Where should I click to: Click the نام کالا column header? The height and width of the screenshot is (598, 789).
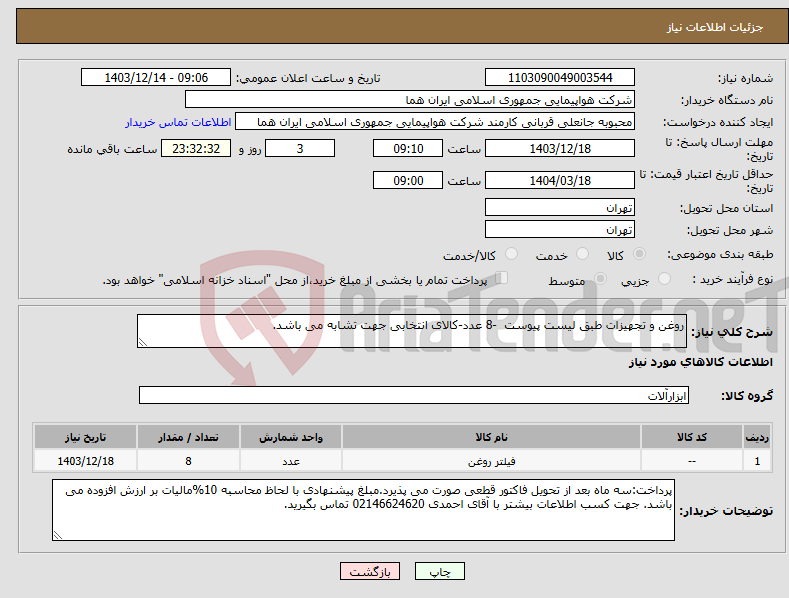coord(491,437)
